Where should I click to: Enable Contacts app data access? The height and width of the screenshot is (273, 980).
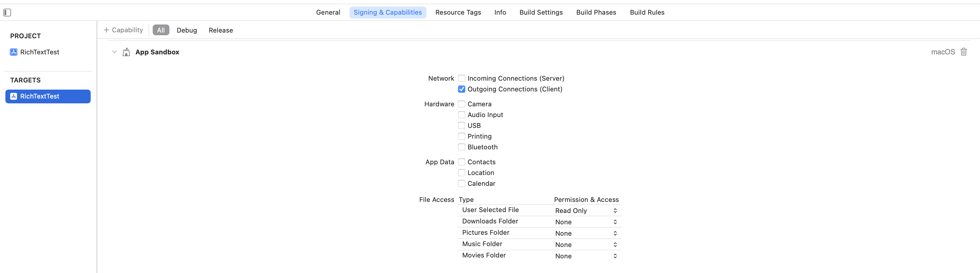[461, 161]
